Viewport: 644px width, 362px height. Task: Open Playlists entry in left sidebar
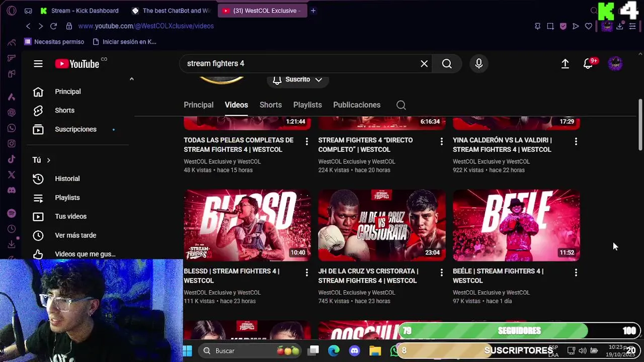coord(77,198)
